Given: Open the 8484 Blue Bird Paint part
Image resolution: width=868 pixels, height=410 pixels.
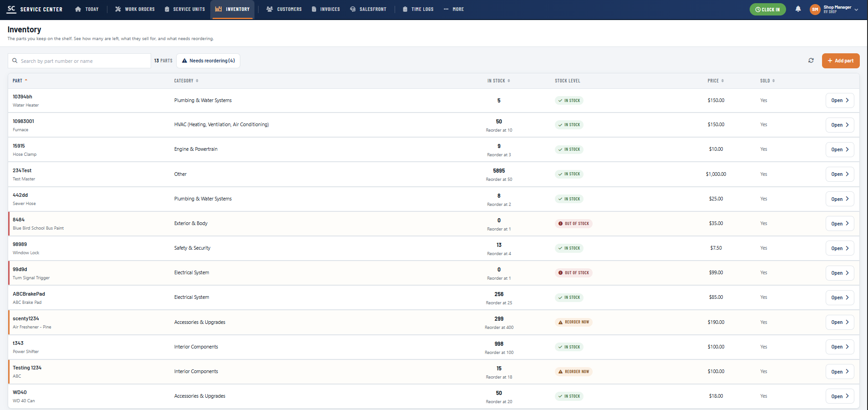Looking at the screenshot, I should pos(839,224).
